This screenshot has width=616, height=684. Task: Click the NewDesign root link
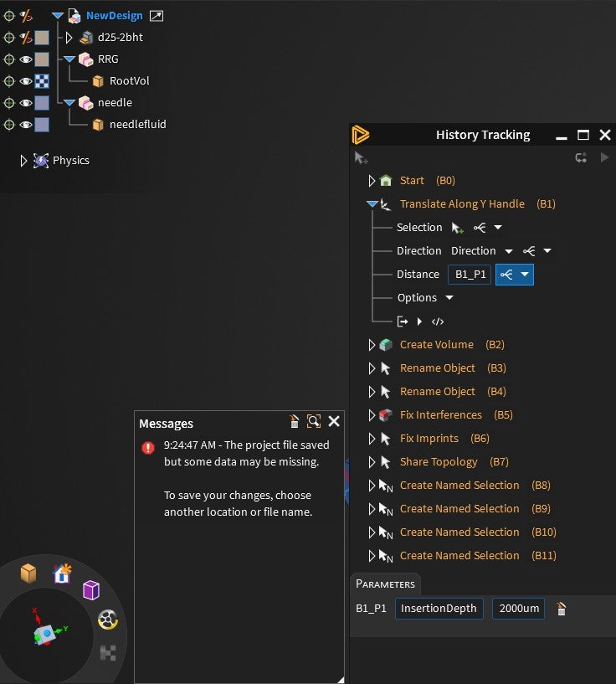[114, 16]
